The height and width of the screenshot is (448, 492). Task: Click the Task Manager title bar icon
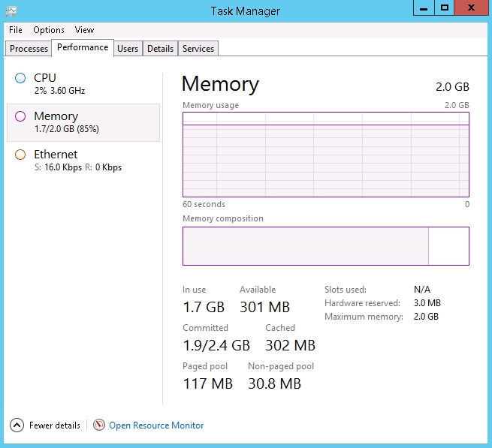click(x=11, y=11)
